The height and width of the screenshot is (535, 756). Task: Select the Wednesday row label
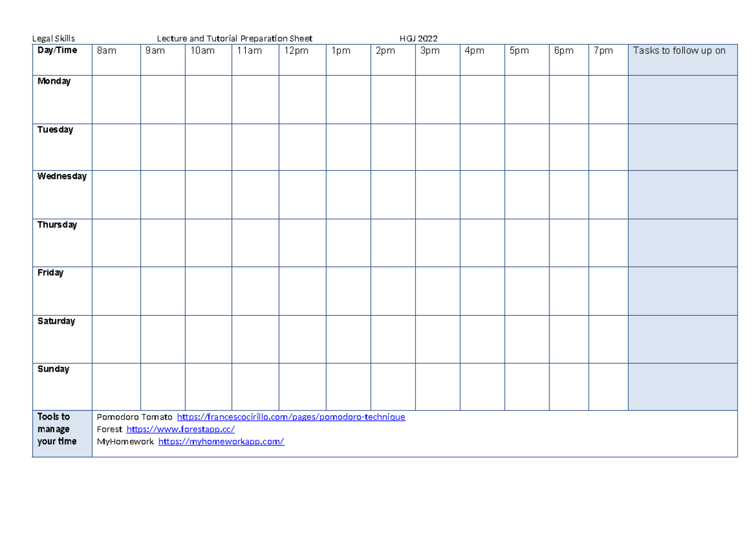62,176
